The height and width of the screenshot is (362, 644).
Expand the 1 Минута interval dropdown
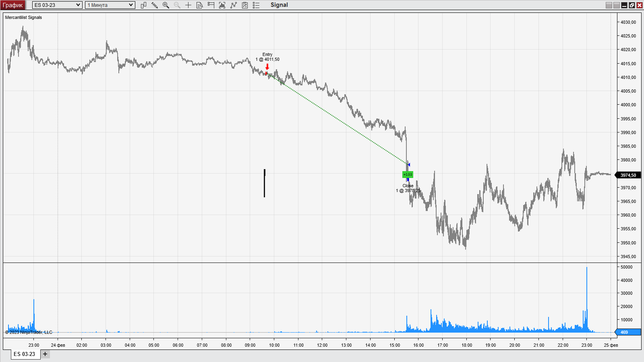[x=110, y=5]
